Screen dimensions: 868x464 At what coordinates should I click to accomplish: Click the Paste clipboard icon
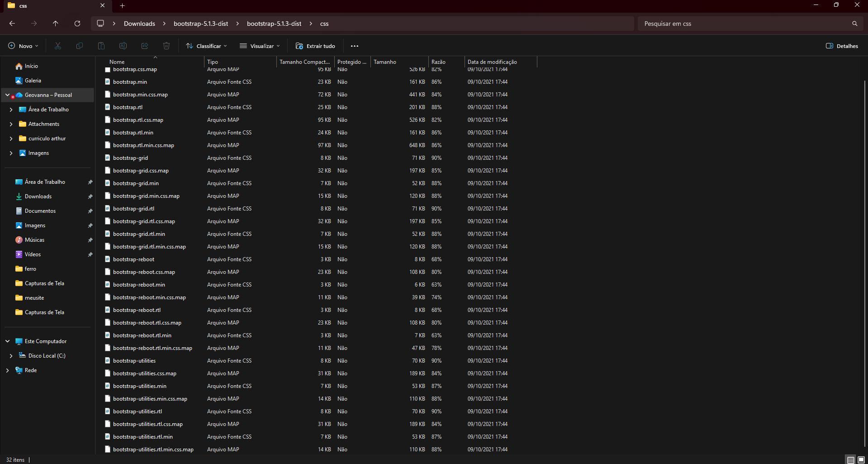click(101, 46)
